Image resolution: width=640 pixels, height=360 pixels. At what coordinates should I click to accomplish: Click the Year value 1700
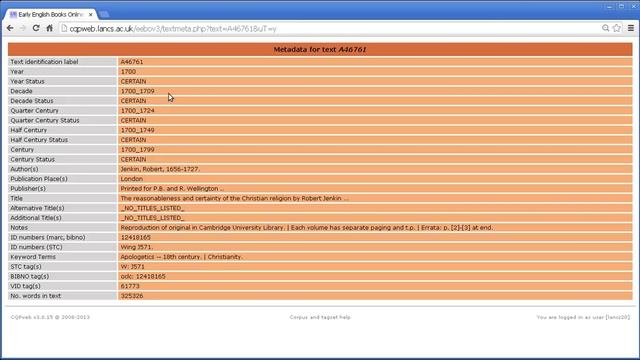tap(128, 72)
